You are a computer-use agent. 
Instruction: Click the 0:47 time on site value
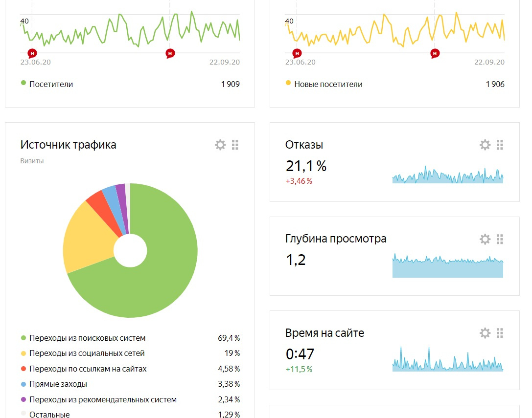coord(300,354)
